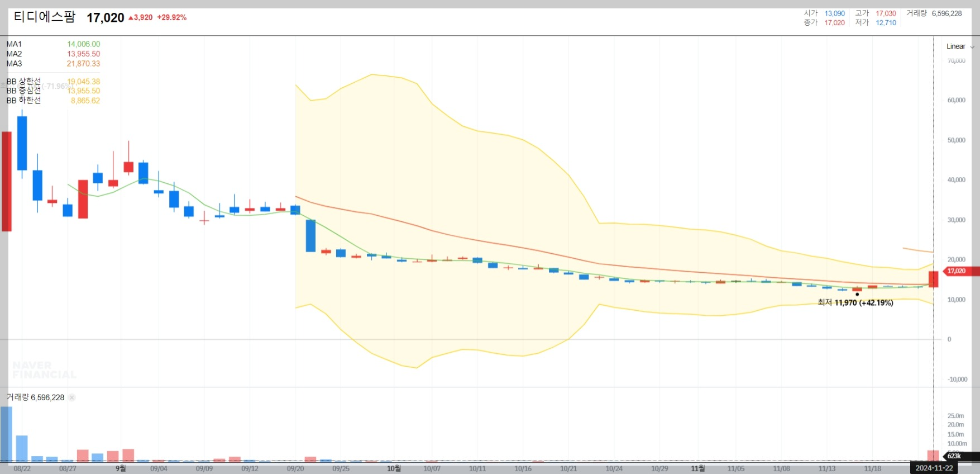This screenshot has width=980, height=474.
Task: Select the MA2 value 13,955.50
Action: 84,54
